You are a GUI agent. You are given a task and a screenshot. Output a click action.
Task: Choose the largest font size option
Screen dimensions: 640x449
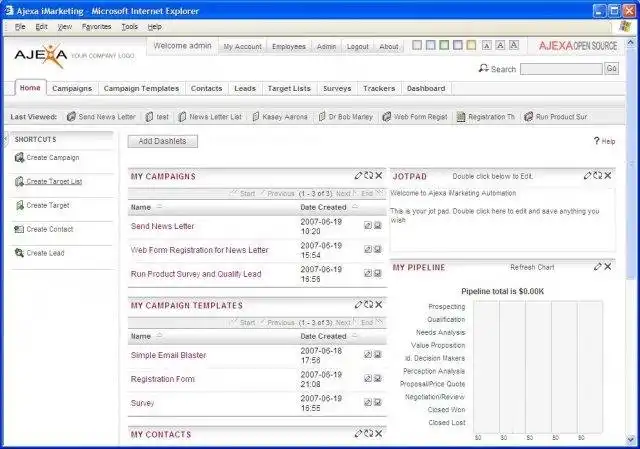click(x=513, y=46)
